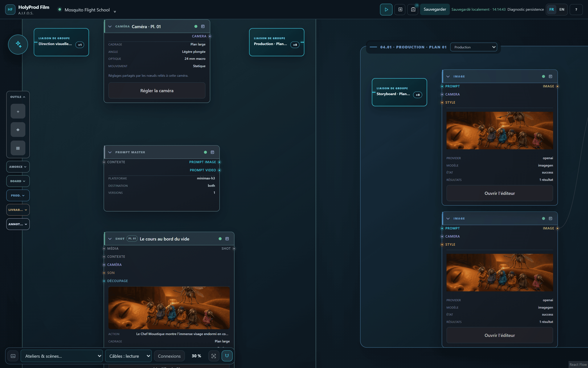Click the add-panel plus square icon in top bar
Screen dimensions: 588x368
[400, 10]
